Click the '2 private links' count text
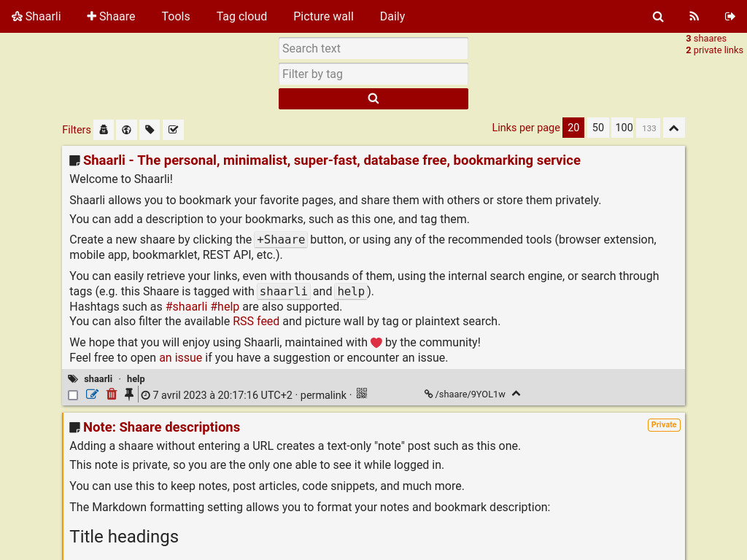The image size is (747, 560). point(714,50)
